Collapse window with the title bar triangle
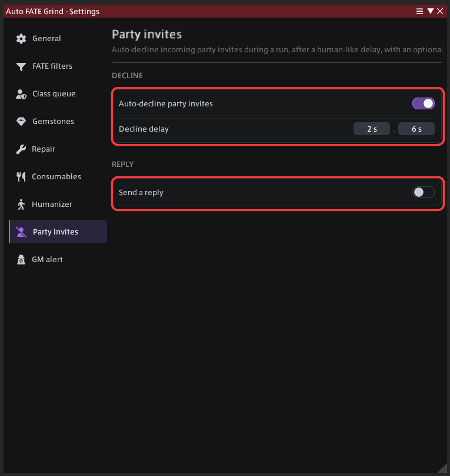 point(430,11)
